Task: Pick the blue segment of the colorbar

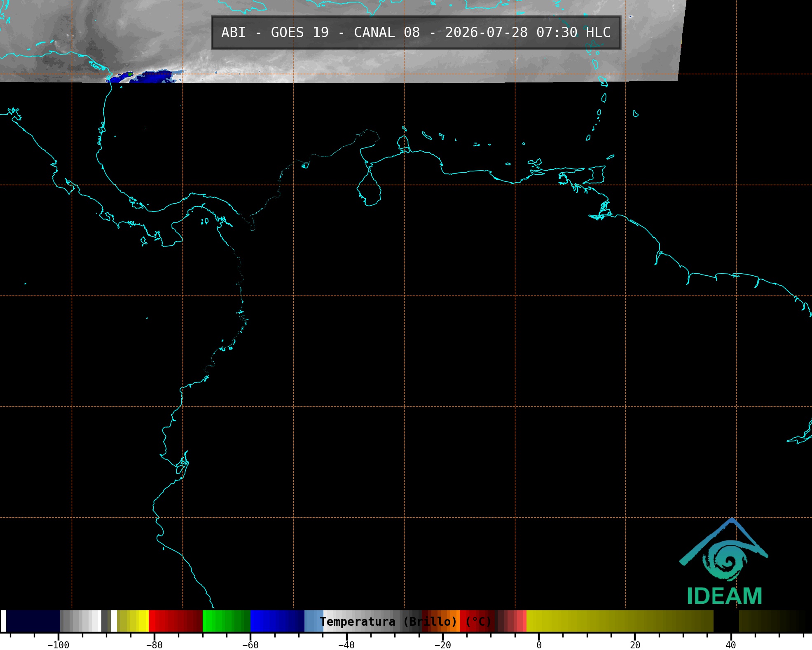Action: point(277,621)
